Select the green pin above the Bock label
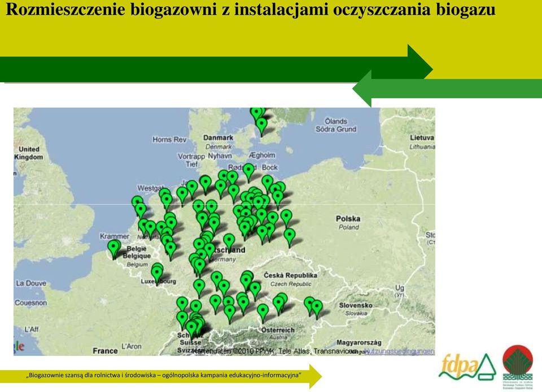The width and height of the screenshot is (542, 392). 248,173
